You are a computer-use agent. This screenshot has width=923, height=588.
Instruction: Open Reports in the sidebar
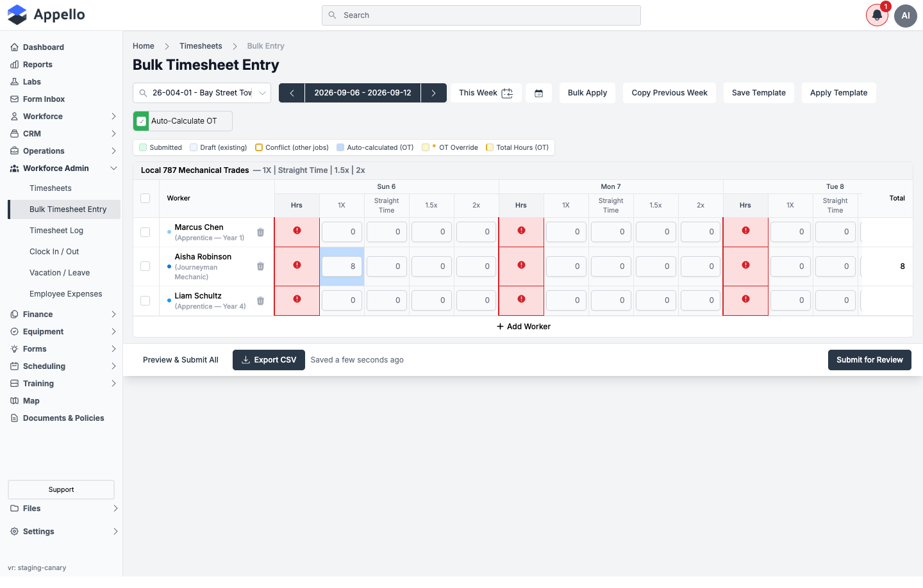coord(37,65)
